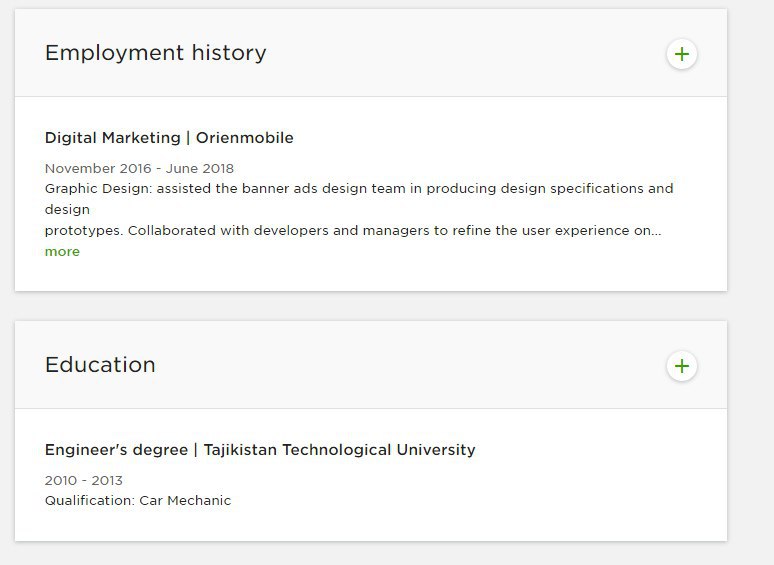Click "Qualification:" label in Education card
774x565 pixels.
(90, 500)
